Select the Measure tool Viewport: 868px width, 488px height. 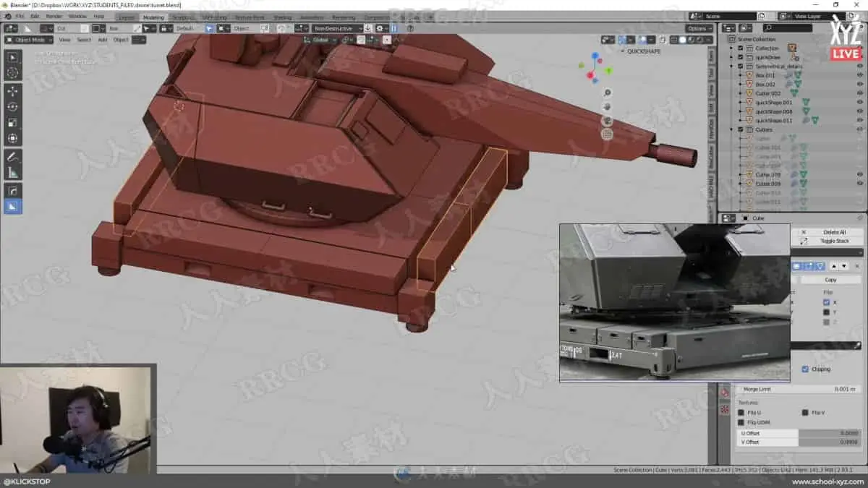point(12,173)
